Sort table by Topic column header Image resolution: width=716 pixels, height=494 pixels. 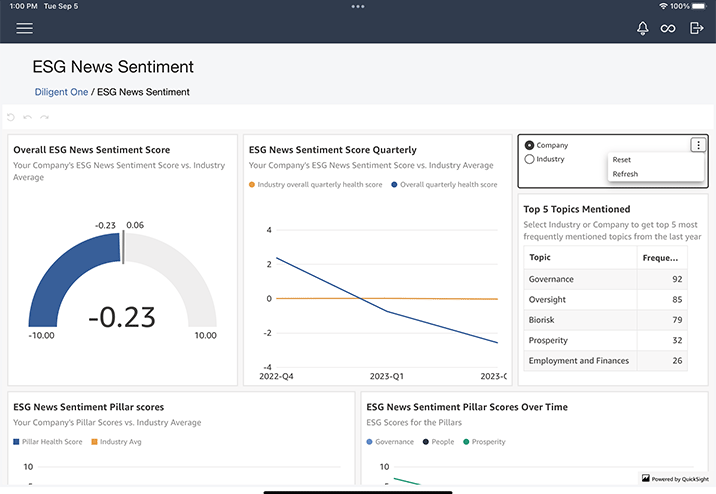540,257
